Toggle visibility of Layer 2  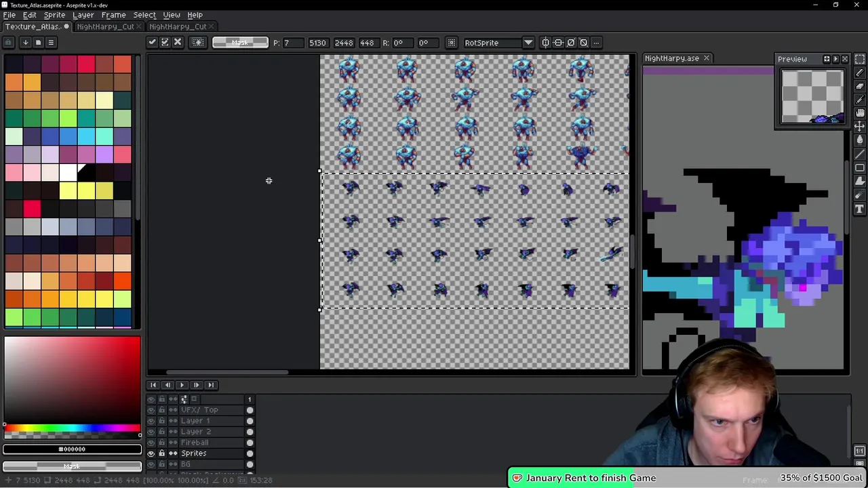tap(151, 432)
